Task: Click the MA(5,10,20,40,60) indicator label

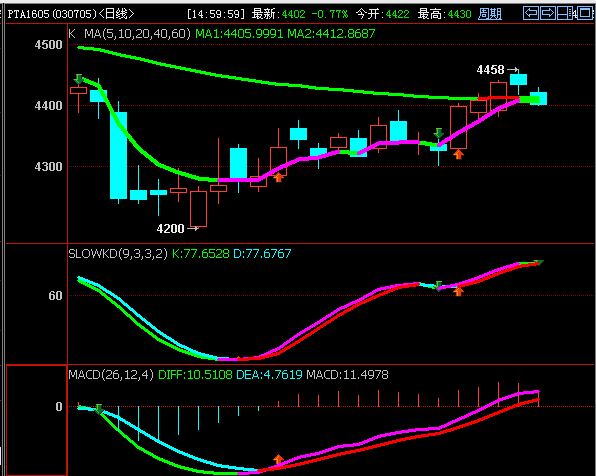Action: click(x=137, y=34)
